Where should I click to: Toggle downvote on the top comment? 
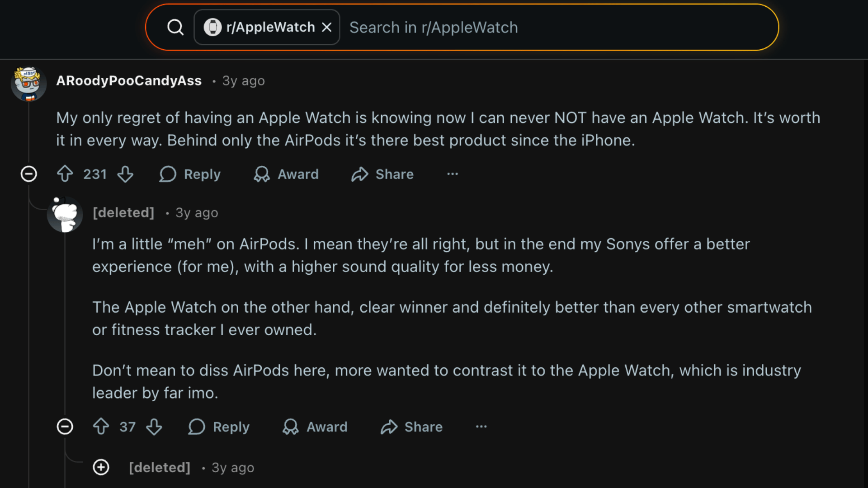(x=125, y=174)
